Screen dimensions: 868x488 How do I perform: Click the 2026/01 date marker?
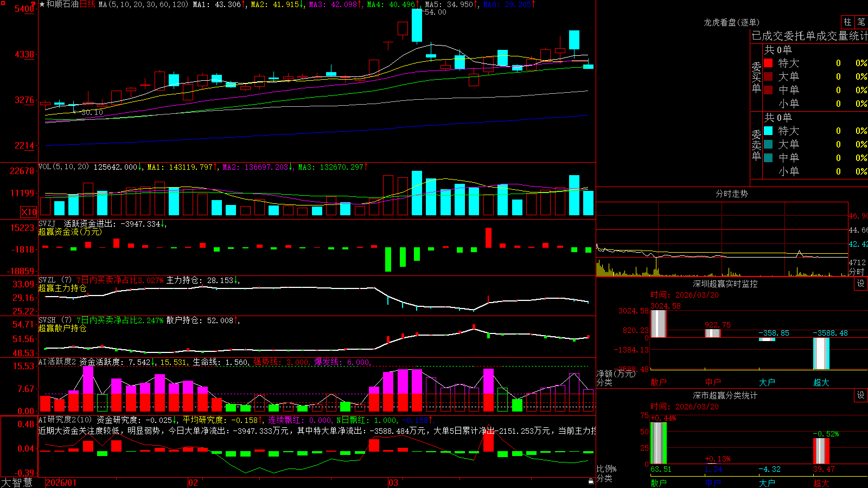61,483
